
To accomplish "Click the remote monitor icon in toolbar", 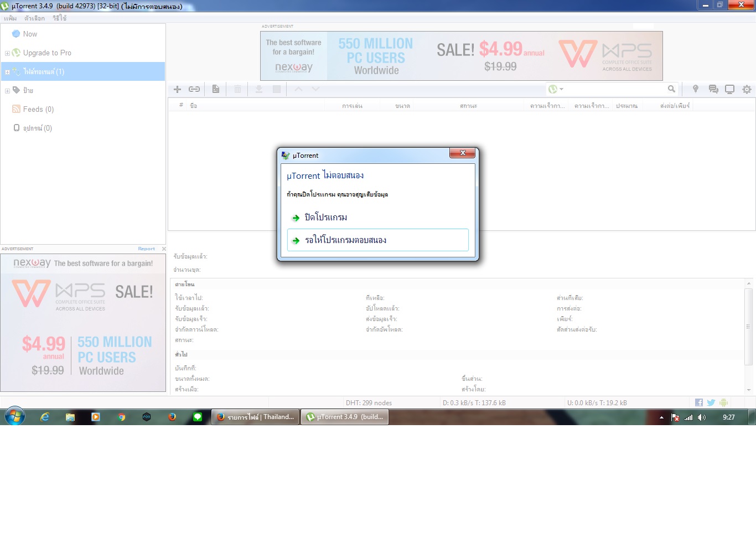I will pos(730,89).
